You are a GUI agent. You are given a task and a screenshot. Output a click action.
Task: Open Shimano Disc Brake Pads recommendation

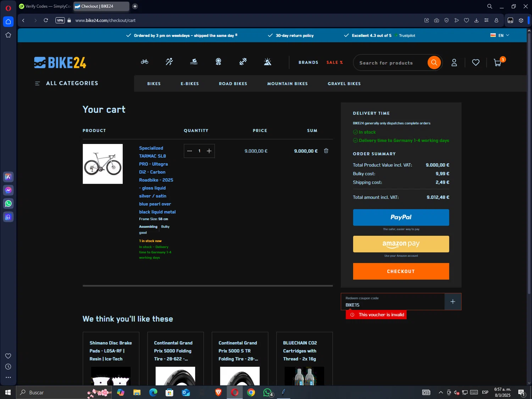click(111, 359)
